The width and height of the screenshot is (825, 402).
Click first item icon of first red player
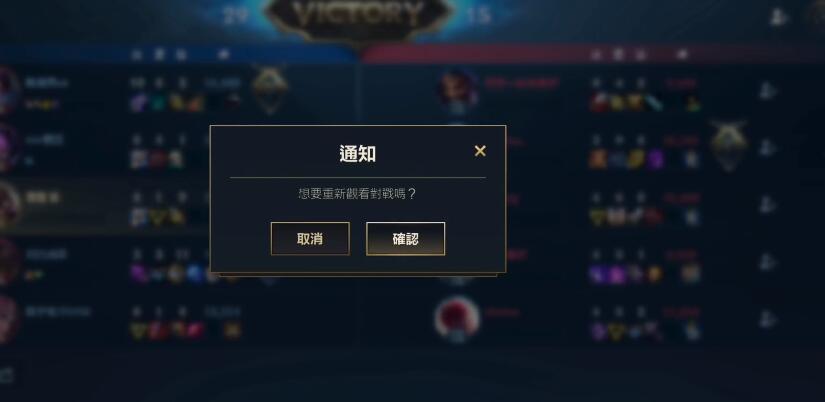click(598, 103)
